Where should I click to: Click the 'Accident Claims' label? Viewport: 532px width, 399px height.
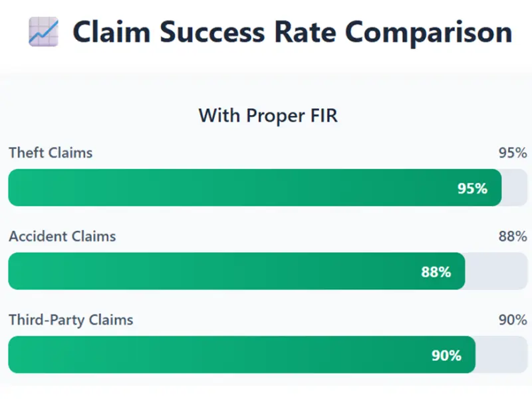coord(62,236)
